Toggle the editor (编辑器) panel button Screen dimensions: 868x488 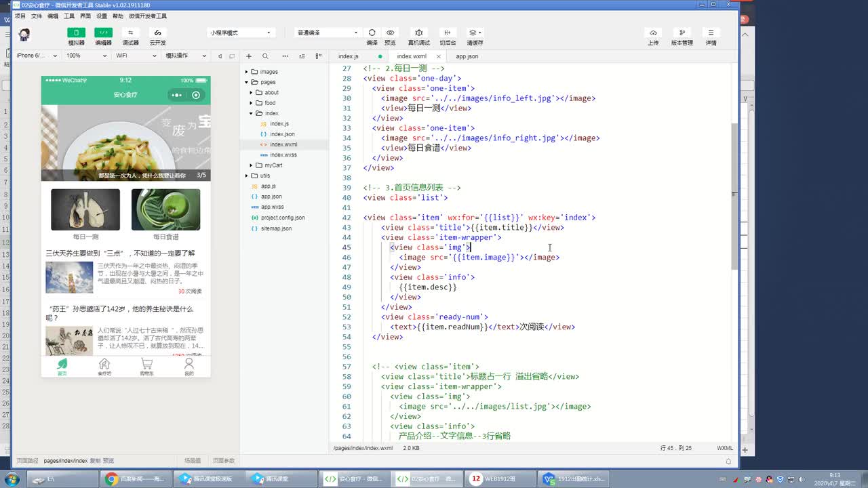[103, 33]
